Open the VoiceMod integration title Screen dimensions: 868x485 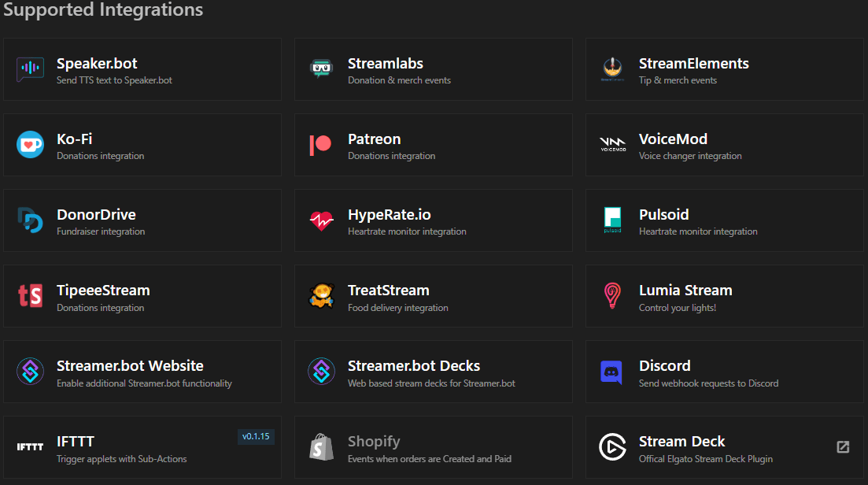pyautogui.click(x=673, y=139)
